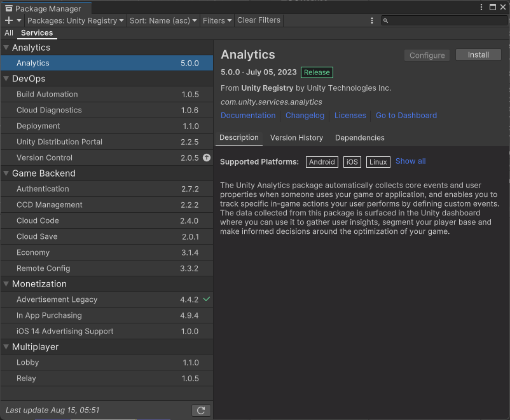Open the Packages: Unity Registry dropdown
The width and height of the screenshot is (510, 420).
76,20
